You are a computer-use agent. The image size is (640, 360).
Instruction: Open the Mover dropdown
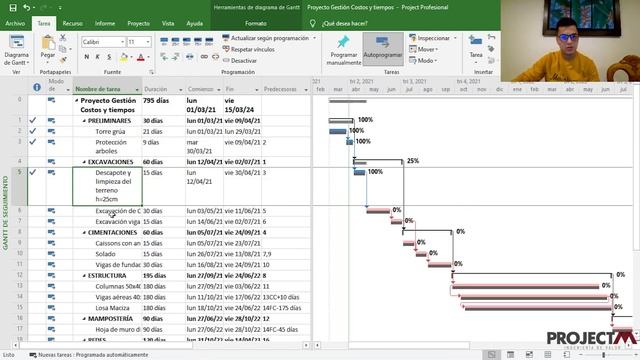[x=424, y=49]
